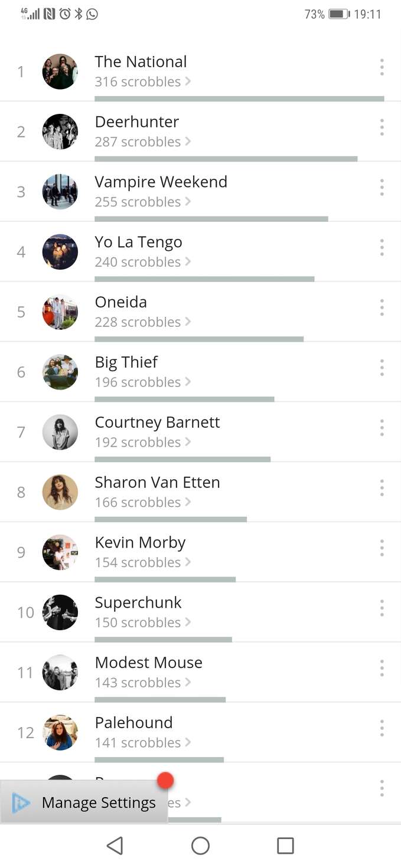Expand 316 scrobbles chevron for The National
401x868 pixels.
[188, 81]
